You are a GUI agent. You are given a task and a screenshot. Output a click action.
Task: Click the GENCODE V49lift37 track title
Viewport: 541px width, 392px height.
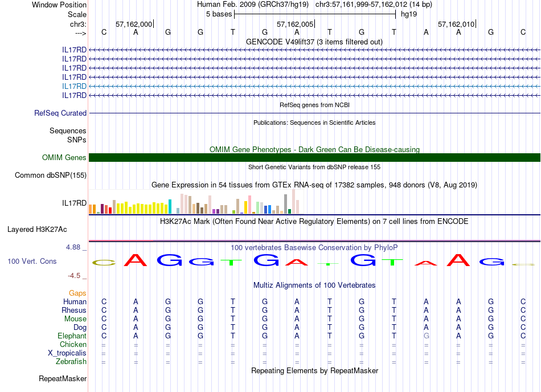point(314,42)
